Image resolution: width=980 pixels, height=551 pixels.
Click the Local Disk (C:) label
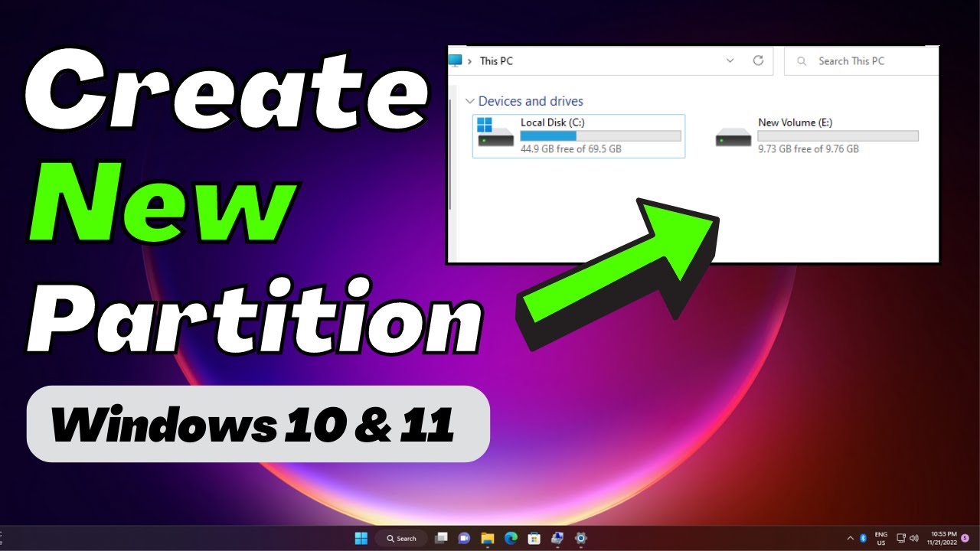[553, 122]
